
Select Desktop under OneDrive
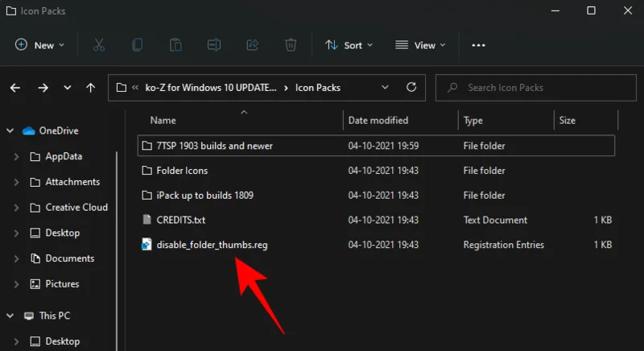(x=63, y=233)
